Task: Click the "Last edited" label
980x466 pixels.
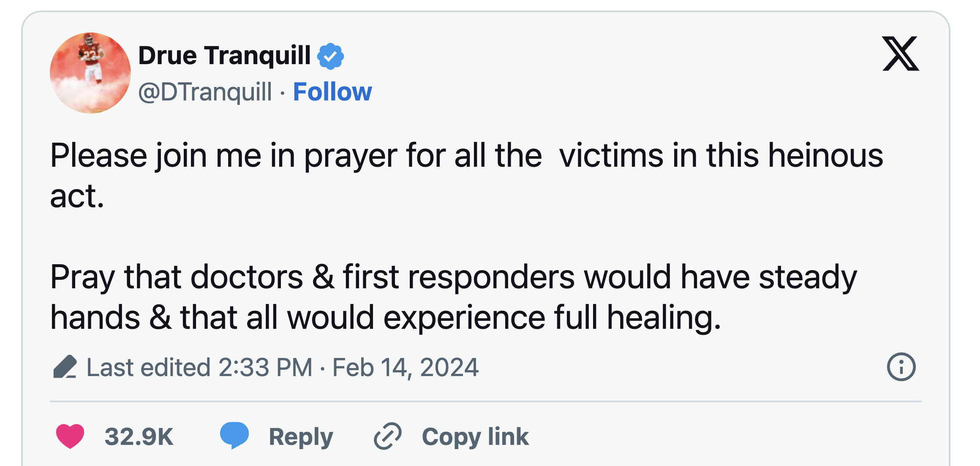Action: (x=148, y=367)
